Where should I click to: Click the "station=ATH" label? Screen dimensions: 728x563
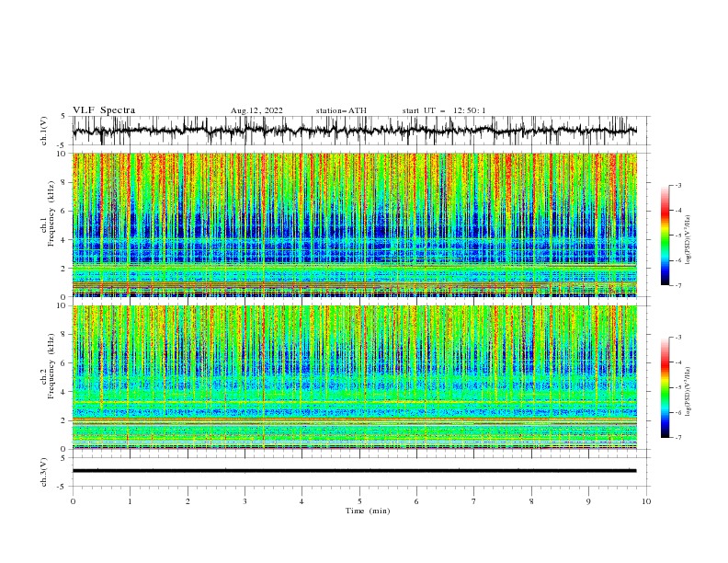341,110
